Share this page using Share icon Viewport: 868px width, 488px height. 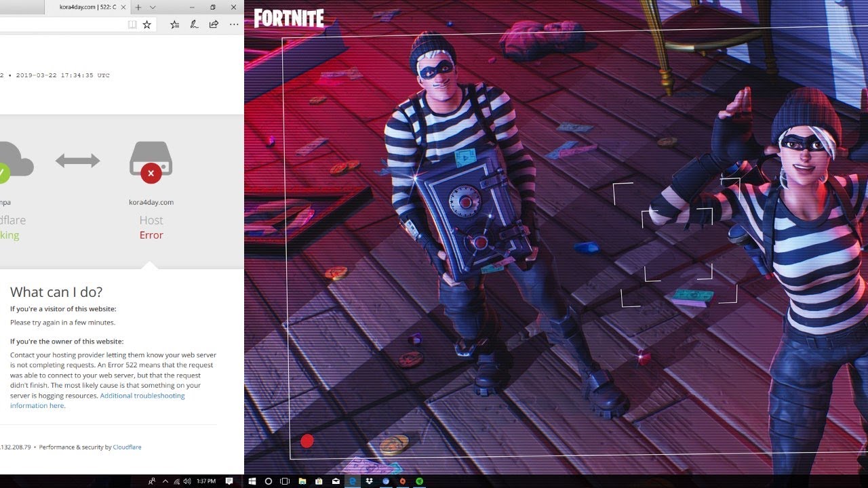[214, 24]
